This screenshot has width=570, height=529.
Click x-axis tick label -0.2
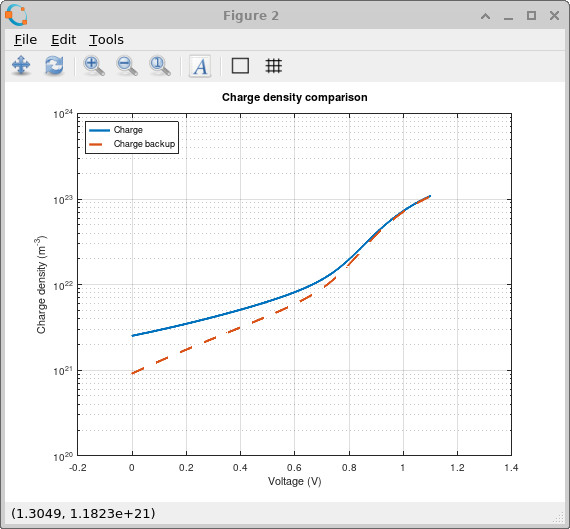[77, 468]
